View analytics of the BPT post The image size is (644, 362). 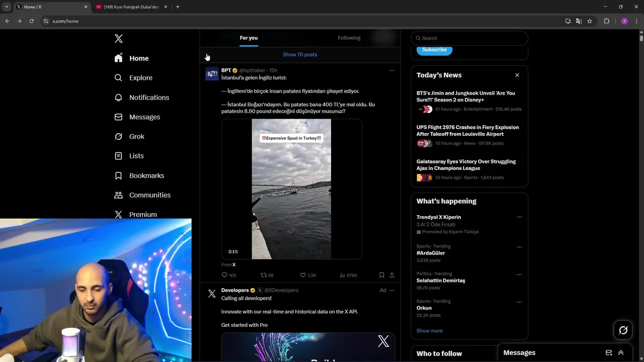click(348, 275)
